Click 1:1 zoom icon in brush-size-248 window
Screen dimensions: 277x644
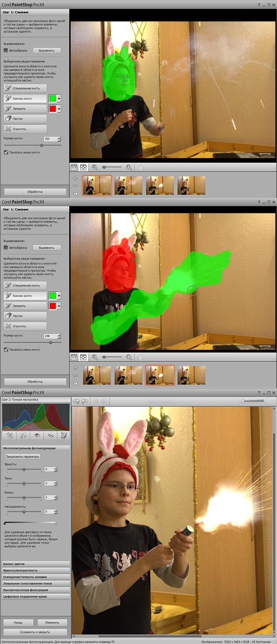click(x=74, y=357)
